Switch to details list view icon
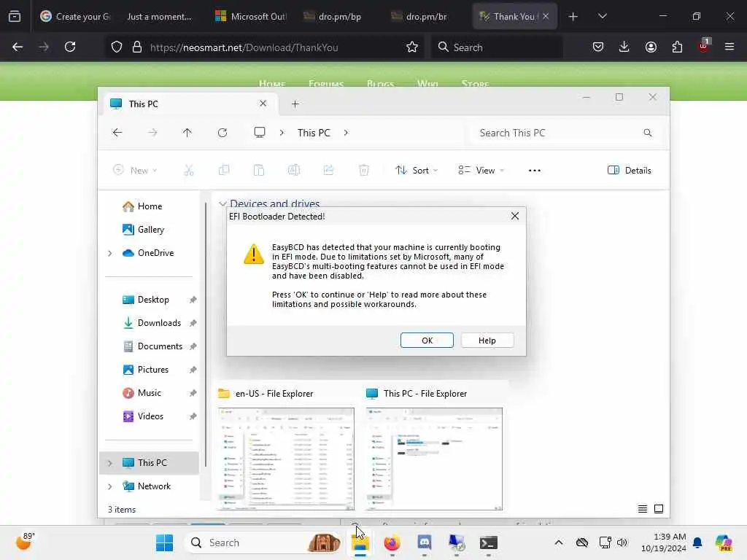The image size is (747, 560). pos(643,509)
